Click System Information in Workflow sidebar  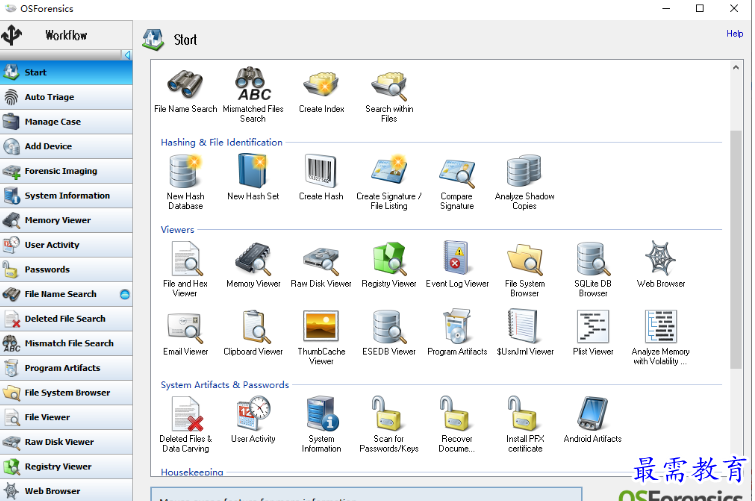[x=66, y=195]
